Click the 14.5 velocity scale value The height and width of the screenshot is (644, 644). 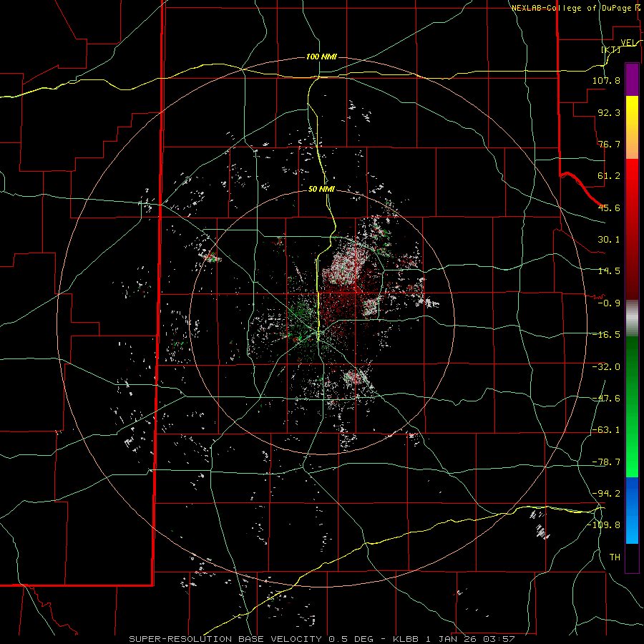[x=609, y=271]
